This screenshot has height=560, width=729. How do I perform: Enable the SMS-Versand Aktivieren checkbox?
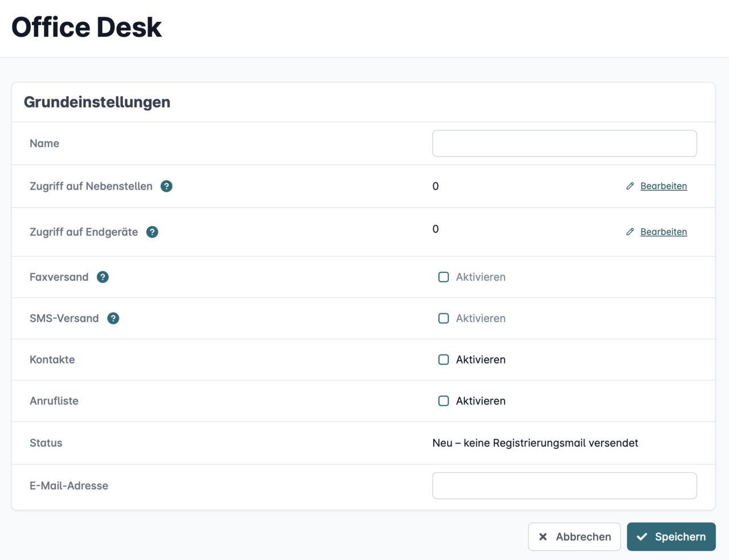click(444, 318)
